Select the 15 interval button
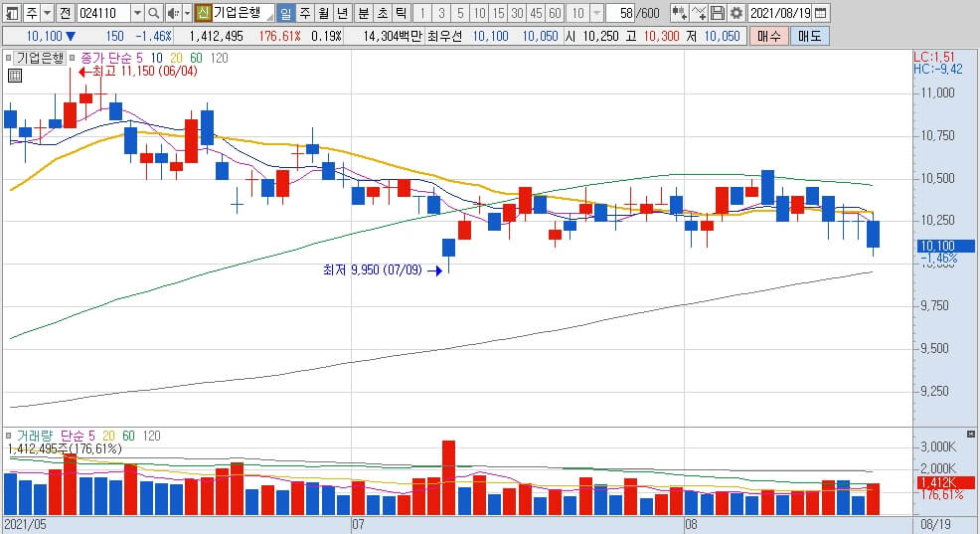Viewport: 980px width, 534px height. [x=498, y=13]
